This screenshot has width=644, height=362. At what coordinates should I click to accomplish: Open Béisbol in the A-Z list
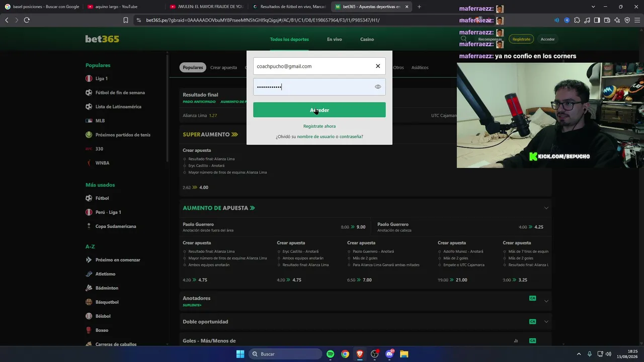click(103, 316)
